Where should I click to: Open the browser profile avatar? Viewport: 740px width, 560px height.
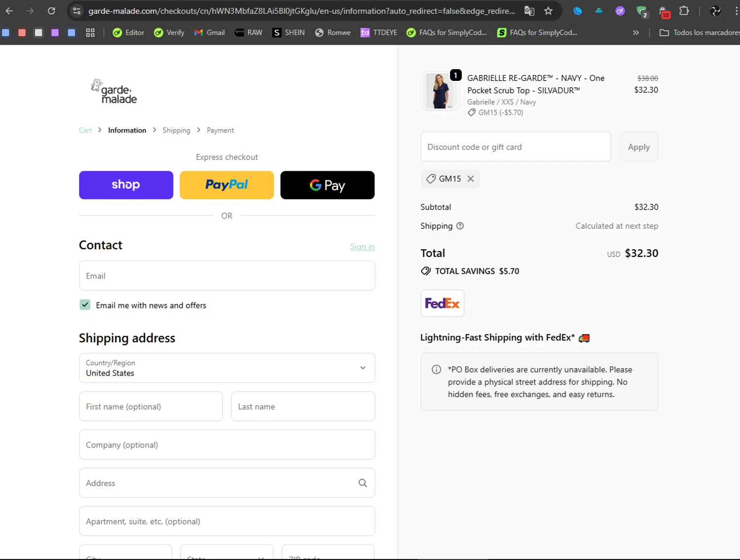pyautogui.click(x=715, y=11)
